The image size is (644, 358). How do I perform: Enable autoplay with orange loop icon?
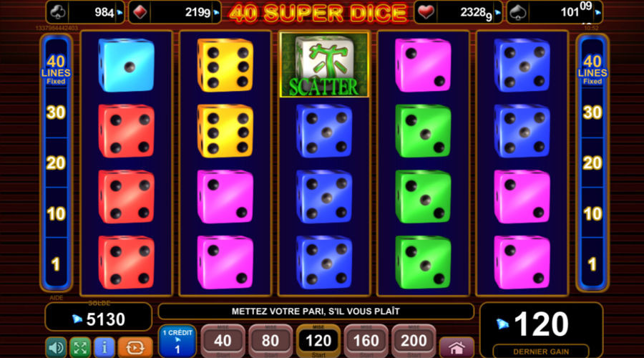[135, 348]
